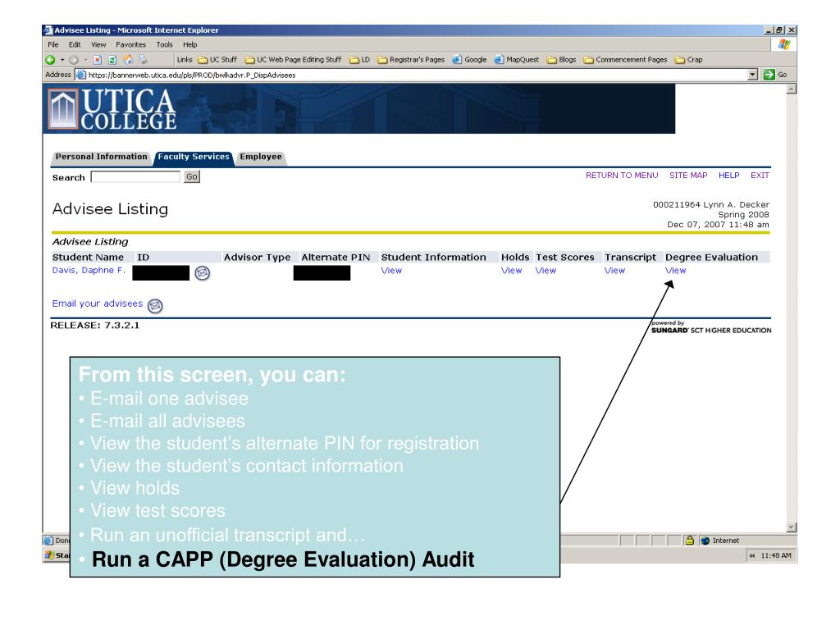Open the Davis, Daphne F. student link
The height and width of the screenshot is (630, 840).
[89, 271]
